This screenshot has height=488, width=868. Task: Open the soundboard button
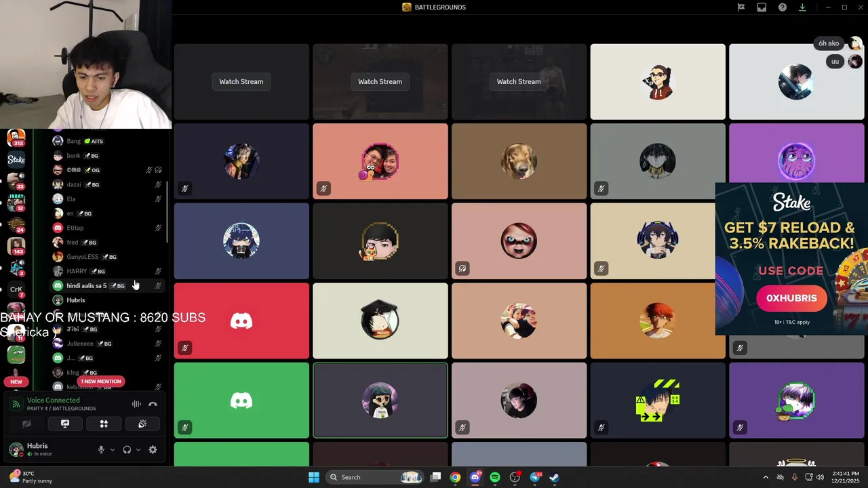[x=142, y=424]
